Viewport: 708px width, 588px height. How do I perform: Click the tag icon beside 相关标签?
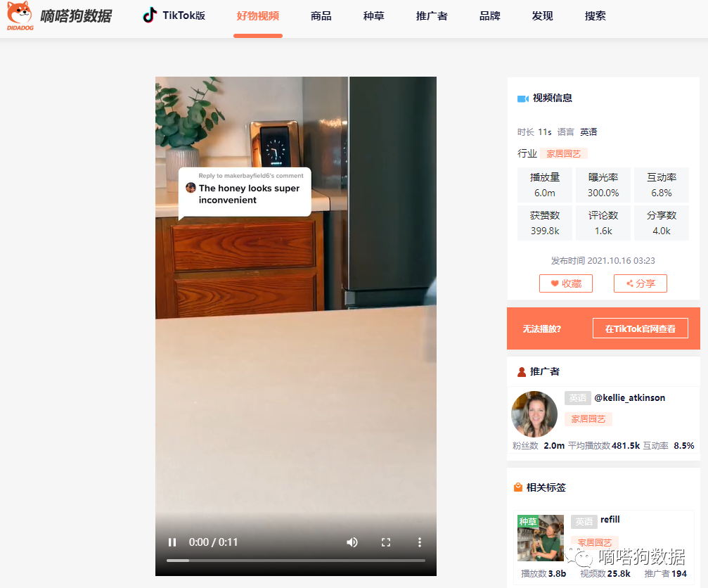pyautogui.click(x=516, y=487)
